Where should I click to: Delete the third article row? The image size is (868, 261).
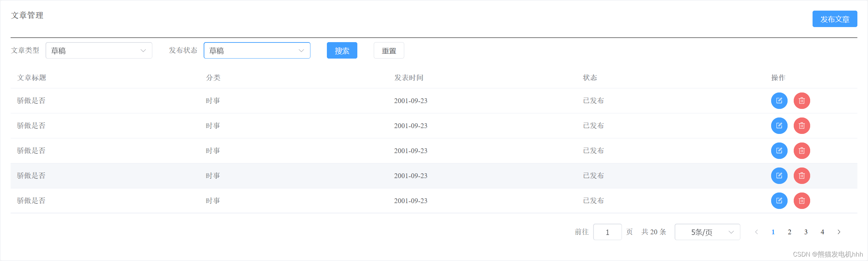[802, 151]
